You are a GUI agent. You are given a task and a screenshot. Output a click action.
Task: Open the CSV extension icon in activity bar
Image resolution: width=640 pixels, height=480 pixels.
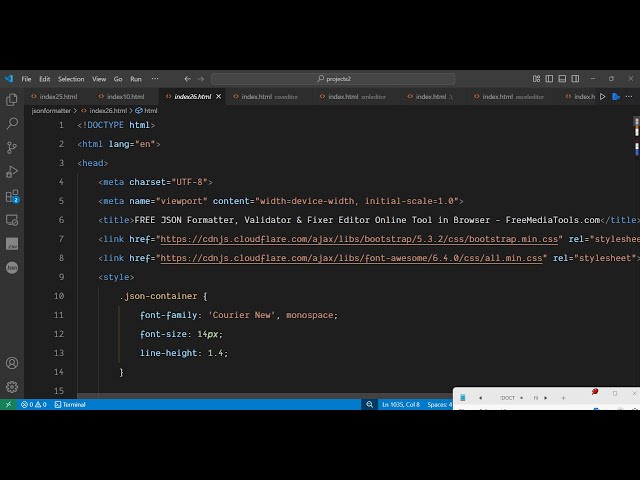(x=12, y=244)
